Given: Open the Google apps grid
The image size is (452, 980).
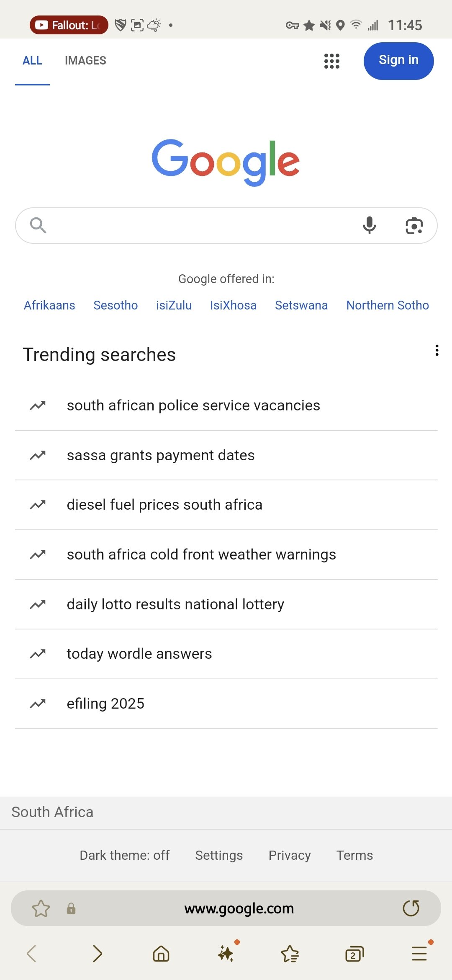Looking at the screenshot, I should (331, 61).
